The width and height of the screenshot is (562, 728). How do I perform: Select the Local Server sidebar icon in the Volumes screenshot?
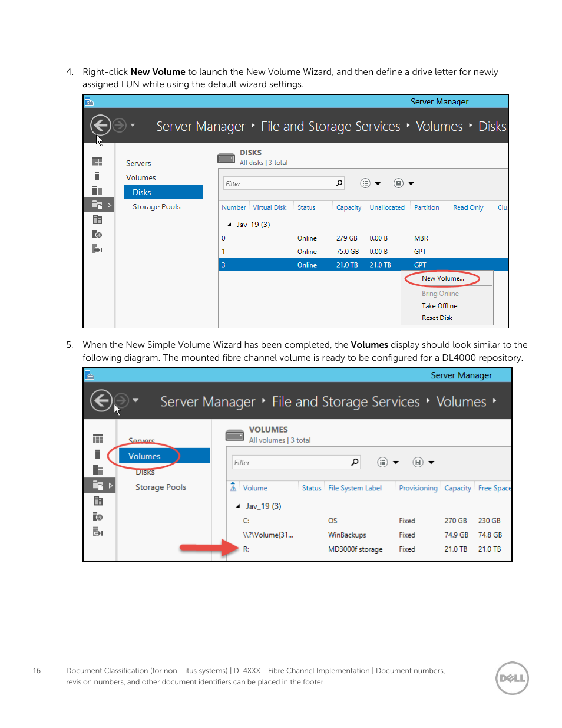98,454
